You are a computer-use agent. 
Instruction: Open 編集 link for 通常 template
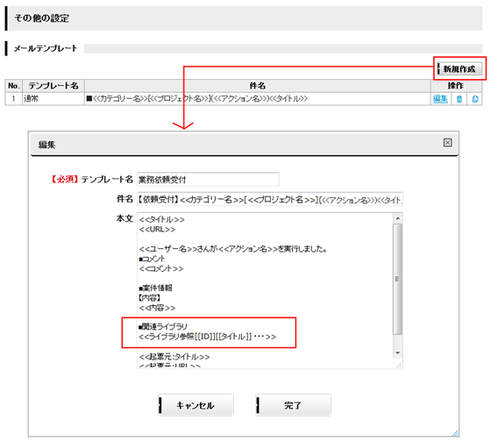click(440, 99)
